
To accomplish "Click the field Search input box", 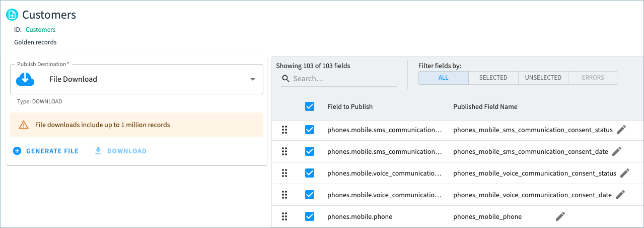I will pos(342,79).
